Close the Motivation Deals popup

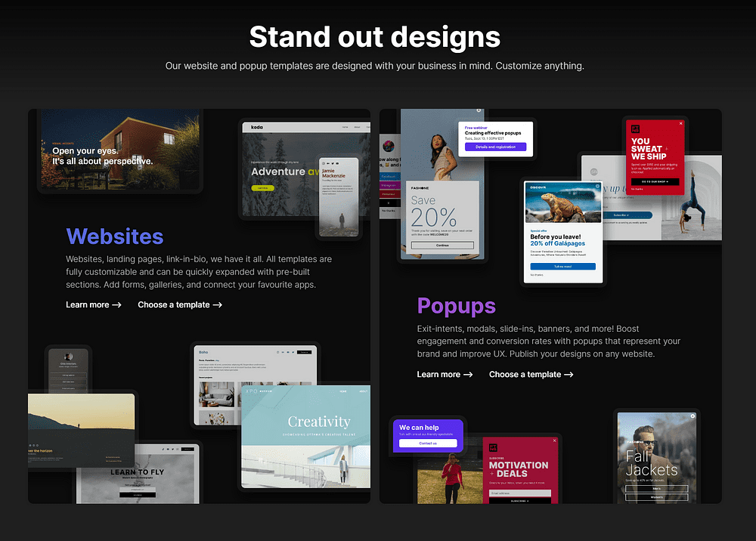[554, 441]
